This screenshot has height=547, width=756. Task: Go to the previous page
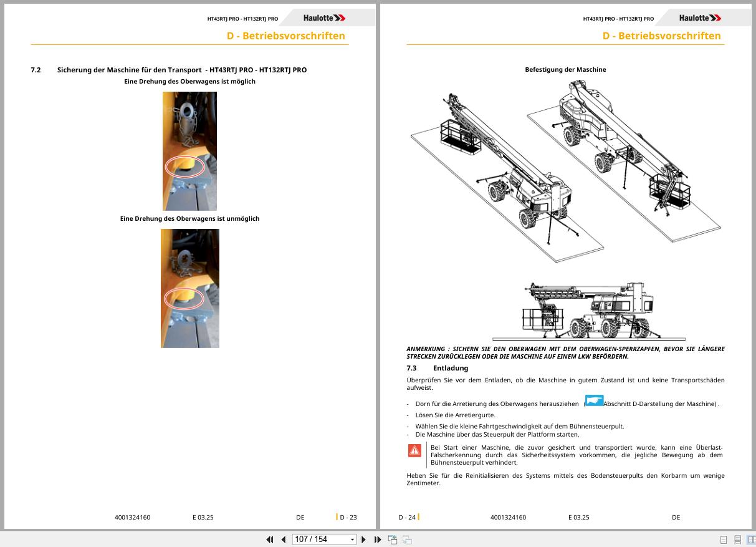click(x=284, y=540)
